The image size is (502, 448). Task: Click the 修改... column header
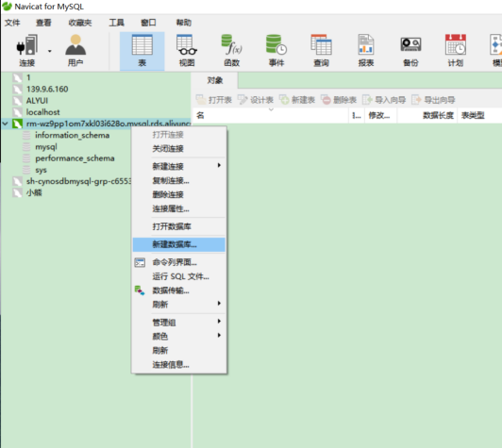380,115
